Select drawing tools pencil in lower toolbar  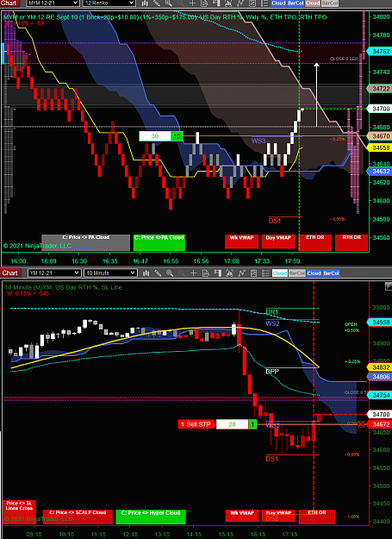tap(158, 273)
